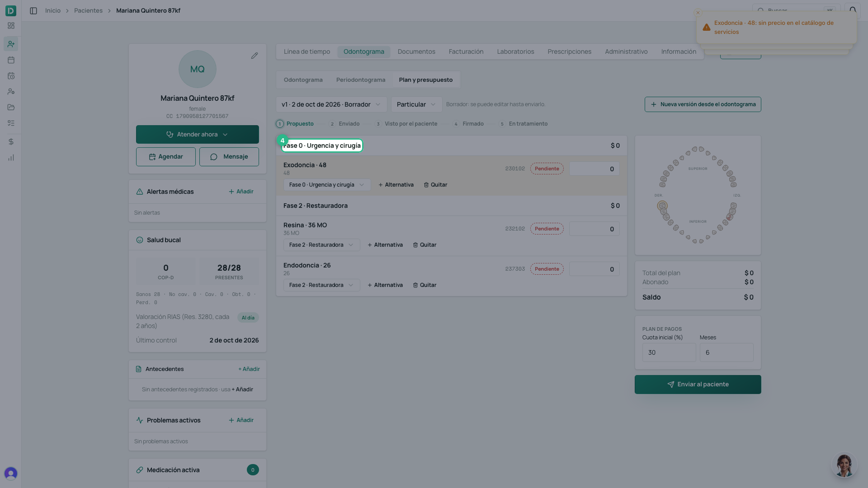This screenshot has width=868, height=488.
Task: Click price field for Exodoncia 48
Action: pos(594,169)
